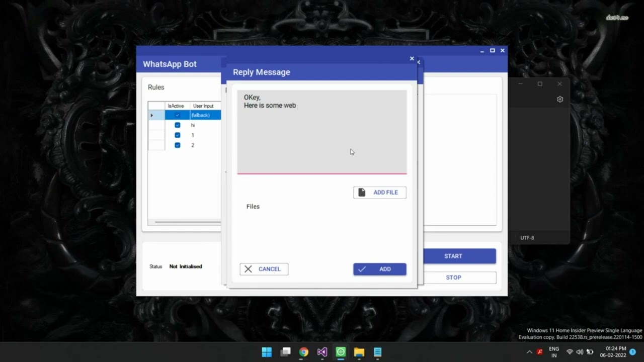The width and height of the screenshot is (644, 362).
Task: Select the 'hi' user input cell
Action: [x=205, y=125]
